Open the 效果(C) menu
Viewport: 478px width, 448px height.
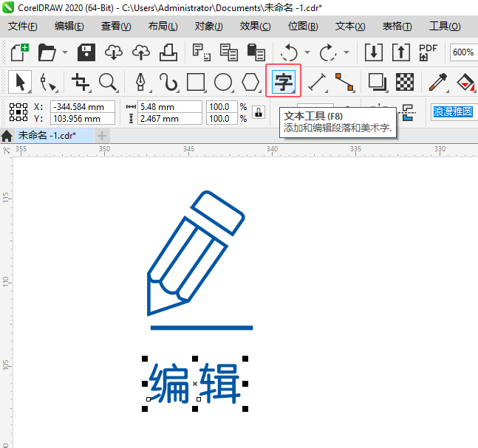pyautogui.click(x=255, y=26)
